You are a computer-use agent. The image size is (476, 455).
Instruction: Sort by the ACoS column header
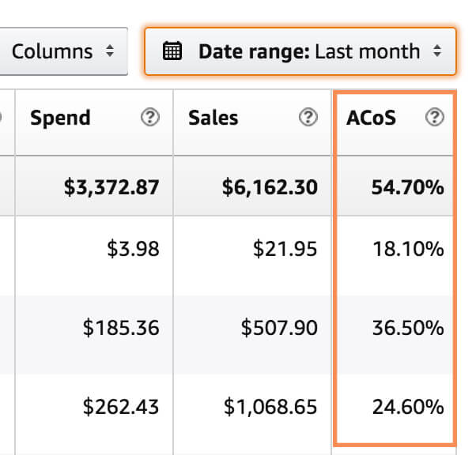click(x=372, y=118)
